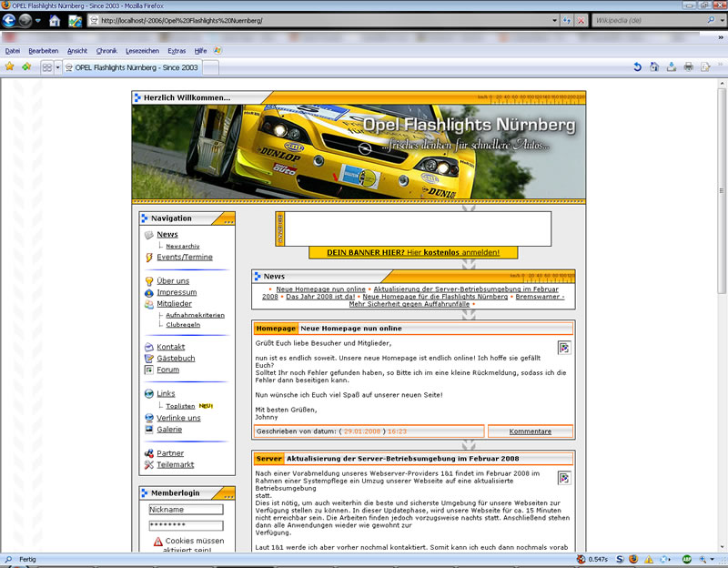
Task: Open the Links navigation entry
Action: pyautogui.click(x=166, y=394)
